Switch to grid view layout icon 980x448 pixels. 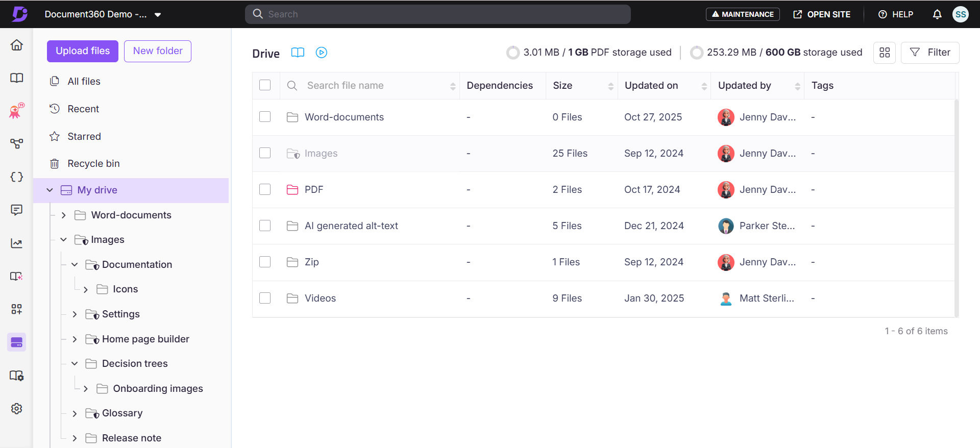click(x=885, y=53)
